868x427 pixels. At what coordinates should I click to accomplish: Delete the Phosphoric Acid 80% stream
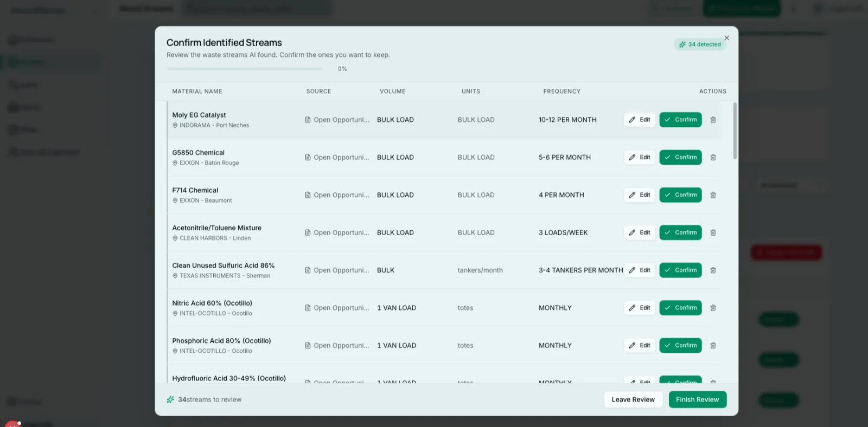point(713,345)
